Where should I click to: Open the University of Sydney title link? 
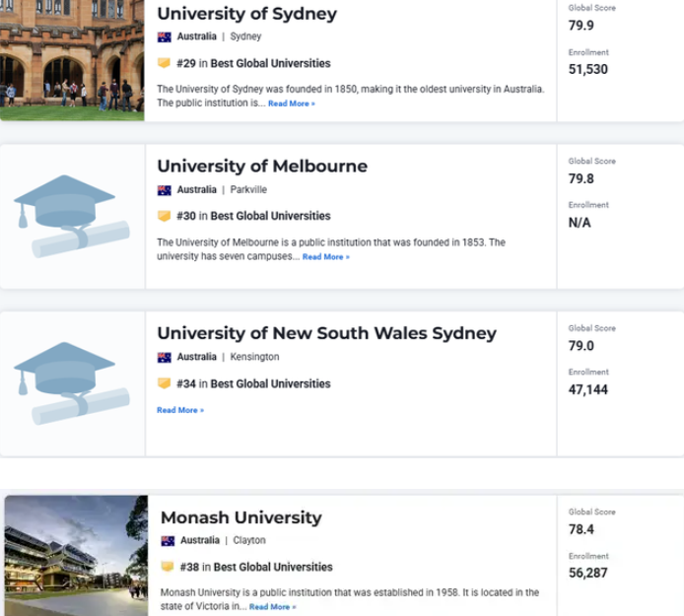point(247,14)
